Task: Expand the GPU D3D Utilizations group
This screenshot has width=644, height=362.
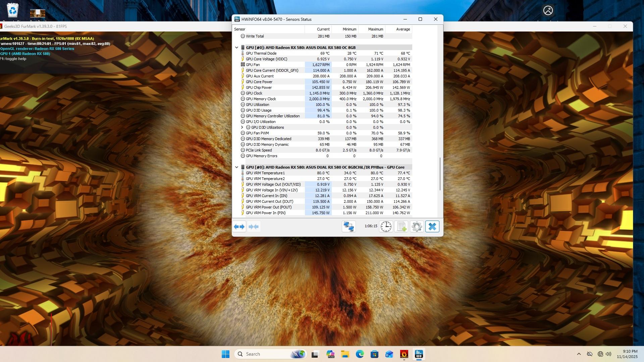Action: (x=242, y=127)
